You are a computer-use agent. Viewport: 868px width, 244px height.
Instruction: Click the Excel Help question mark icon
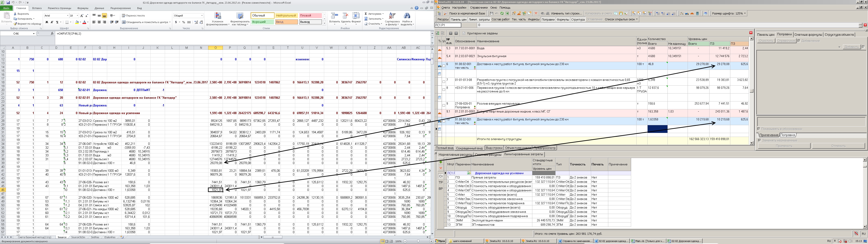point(417,8)
